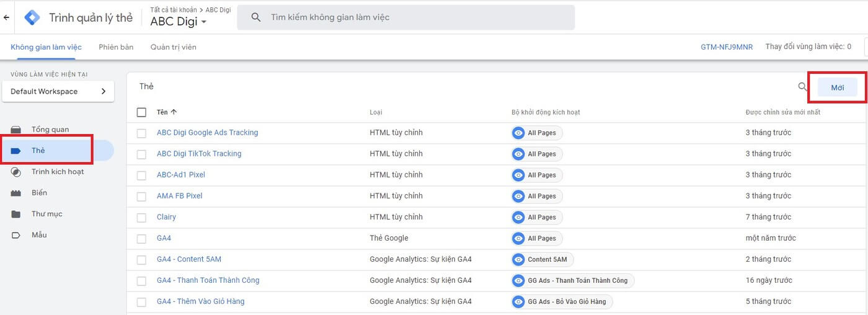
Task: Click Bộ khởi động kích hoạt column header
Action: (546, 112)
